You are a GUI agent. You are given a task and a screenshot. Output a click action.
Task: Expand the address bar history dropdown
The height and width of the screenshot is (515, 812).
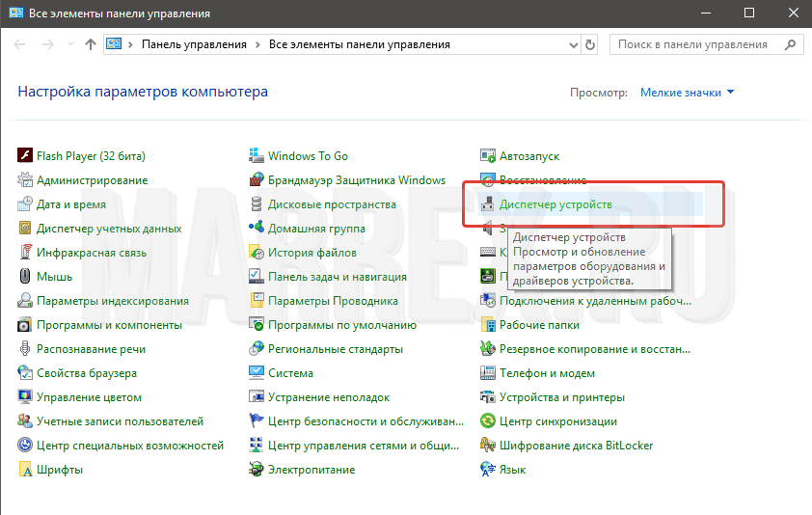coord(573,45)
